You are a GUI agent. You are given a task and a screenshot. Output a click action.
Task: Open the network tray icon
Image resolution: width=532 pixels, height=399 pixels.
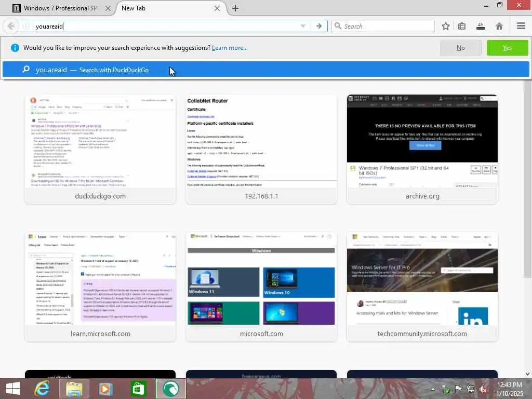[470, 389]
